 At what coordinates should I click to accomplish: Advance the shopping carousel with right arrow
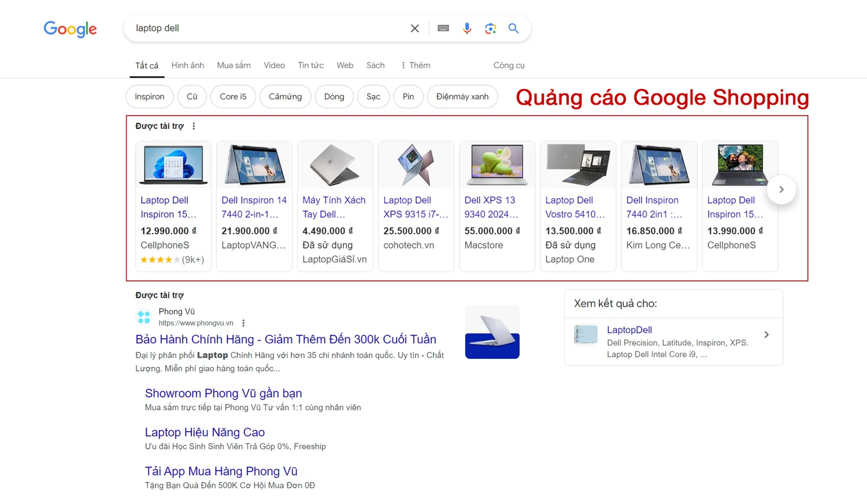(781, 190)
